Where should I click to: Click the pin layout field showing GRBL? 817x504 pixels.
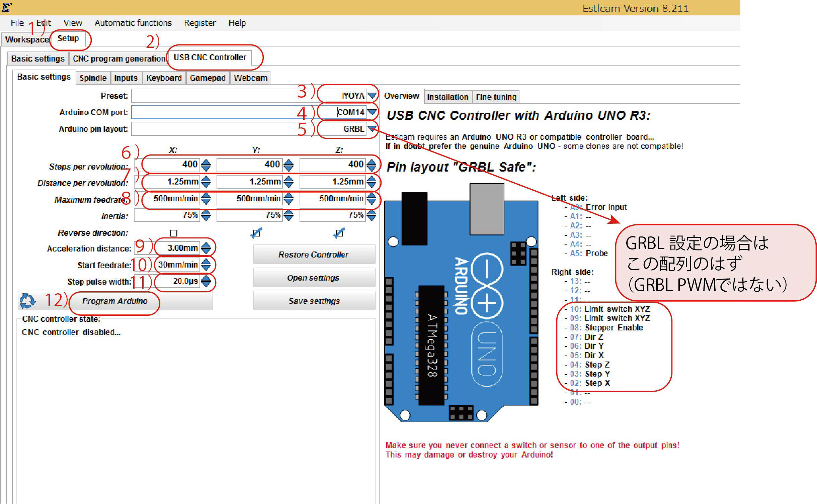tap(249, 128)
